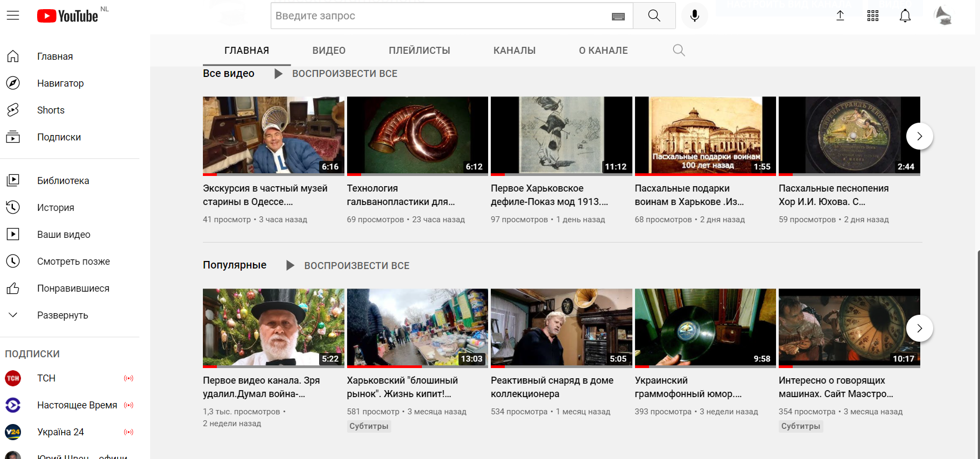The width and height of the screenshot is (980, 459).
Task: Click the upload video icon
Action: tap(840, 16)
